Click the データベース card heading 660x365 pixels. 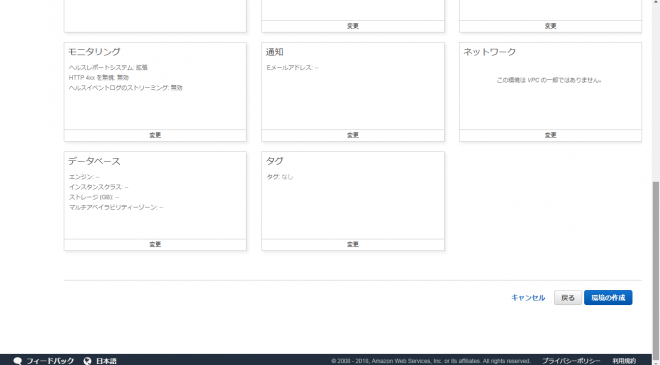click(x=94, y=161)
